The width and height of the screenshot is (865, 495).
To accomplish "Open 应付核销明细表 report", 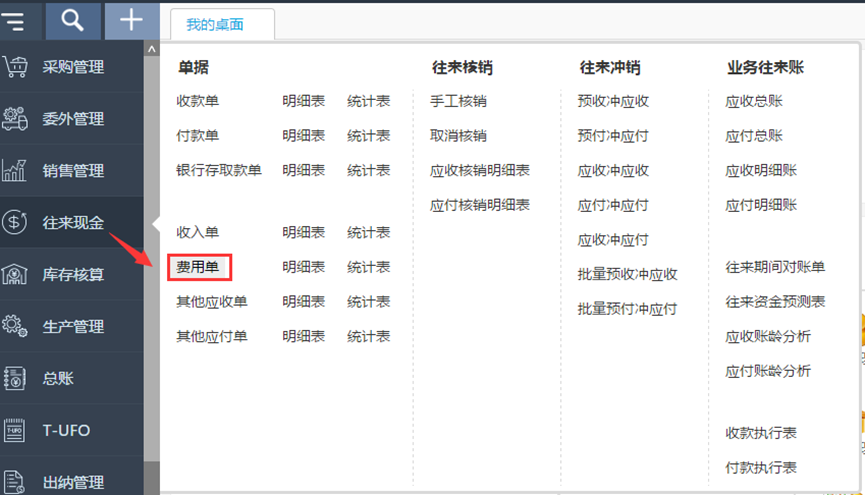I will click(x=480, y=205).
